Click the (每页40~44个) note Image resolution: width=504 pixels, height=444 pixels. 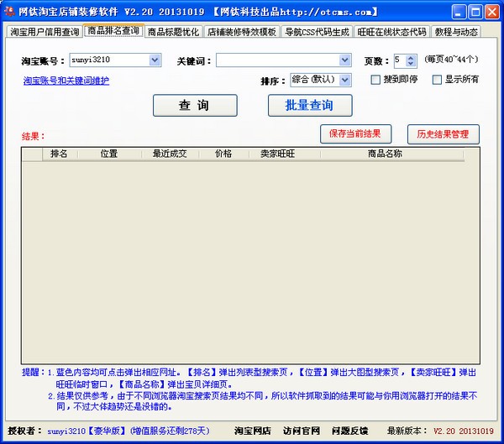[451, 59]
